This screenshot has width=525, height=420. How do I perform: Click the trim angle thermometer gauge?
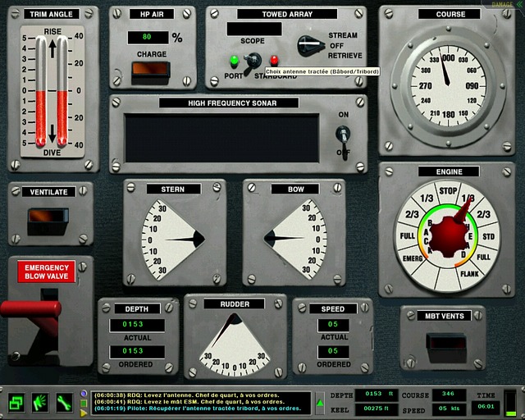tap(52, 91)
